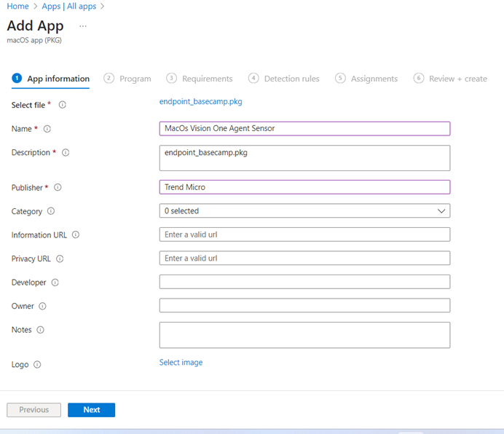Image resolution: width=504 pixels, height=434 pixels.
Task: Click the Logo info icon
Action: coord(37,365)
